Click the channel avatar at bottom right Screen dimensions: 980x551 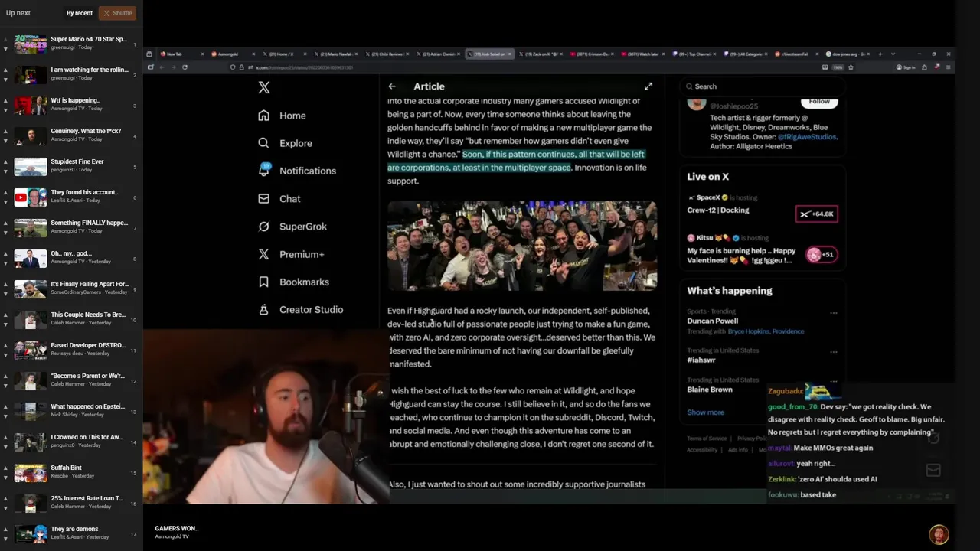click(x=939, y=534)
